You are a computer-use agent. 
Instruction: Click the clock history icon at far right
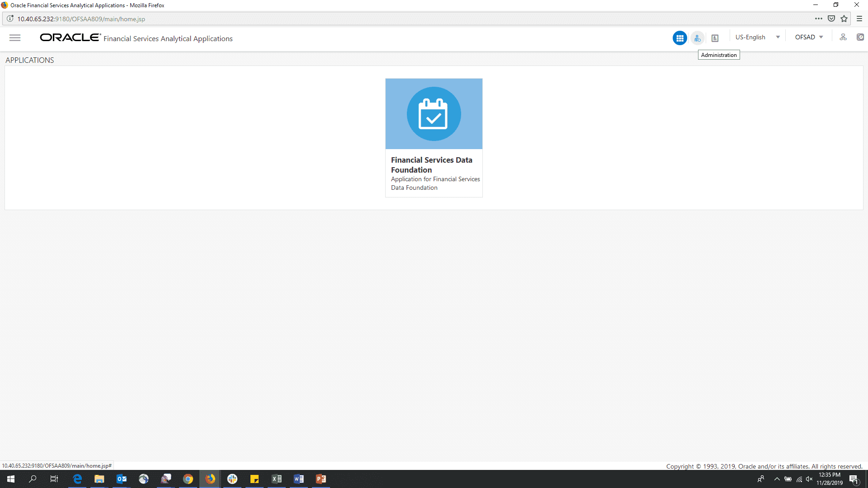coord(860,38)
